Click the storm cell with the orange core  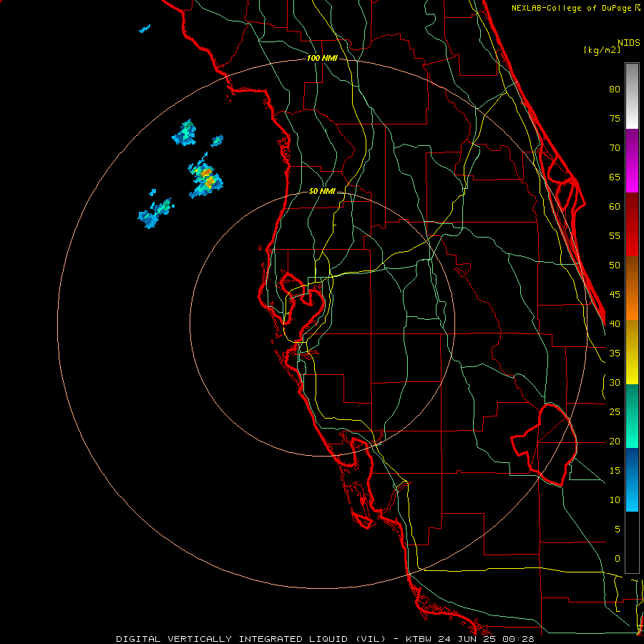pos(205,177)
